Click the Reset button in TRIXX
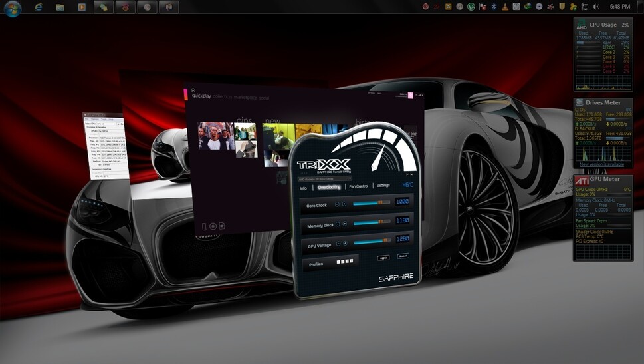This screenshot has height=364, width=644. click(403, 256)
